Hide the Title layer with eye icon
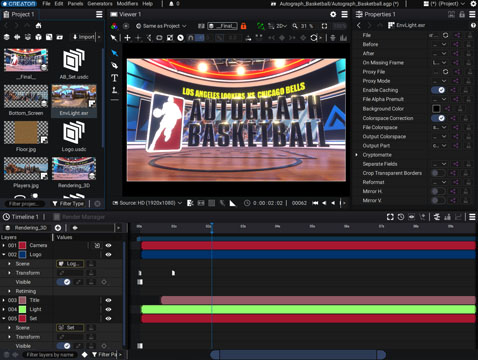Screen dimensions: 478x360 (x=108, y=300)
